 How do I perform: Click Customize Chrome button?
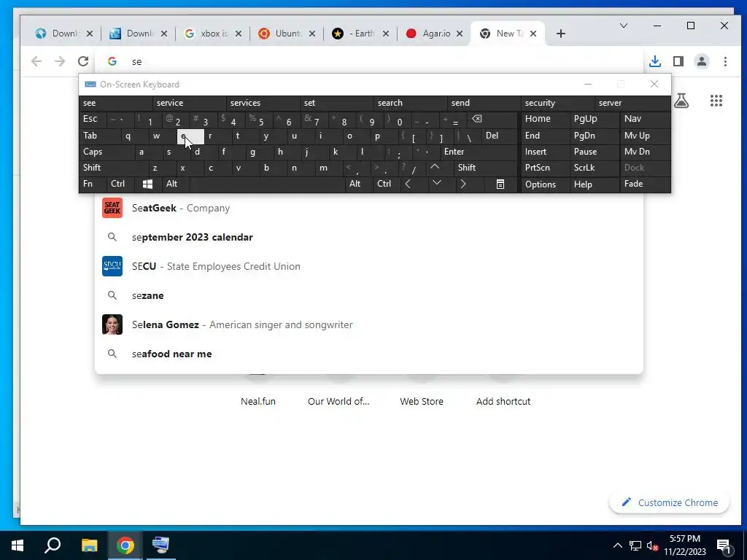click(x=670, y=503)
